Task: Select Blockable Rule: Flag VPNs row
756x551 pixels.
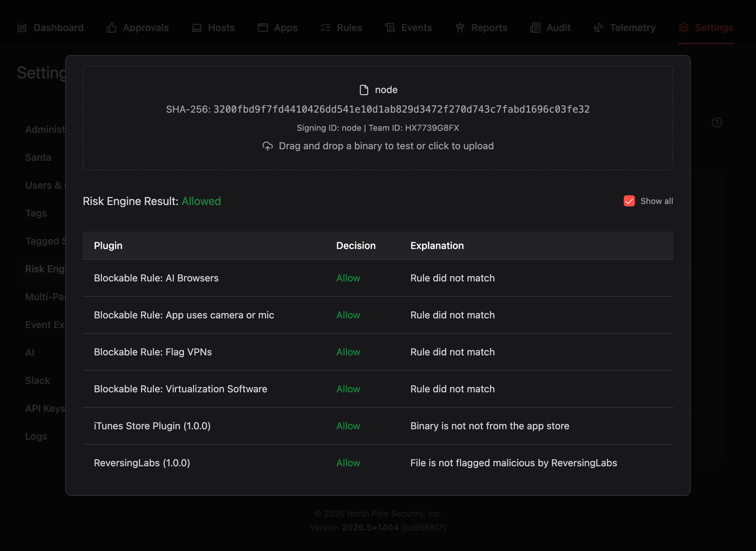Action: point(378,352)
